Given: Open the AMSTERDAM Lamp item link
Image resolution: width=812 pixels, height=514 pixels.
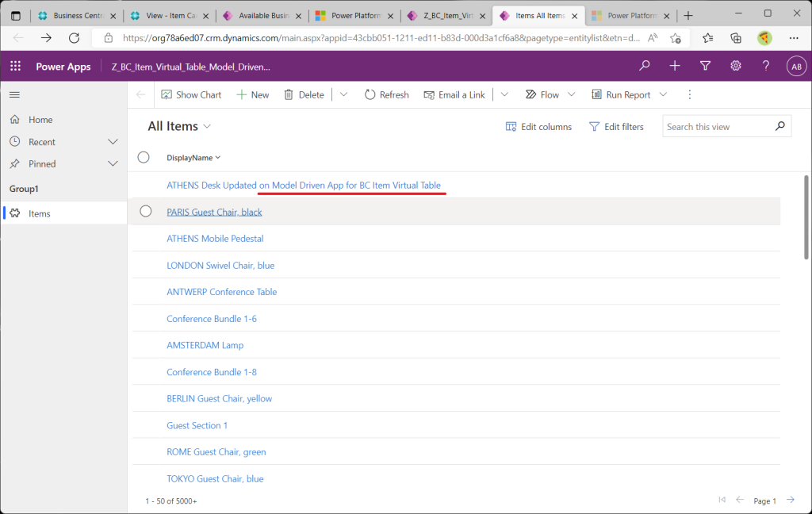Looking at the screenshot, I should 205,345.
